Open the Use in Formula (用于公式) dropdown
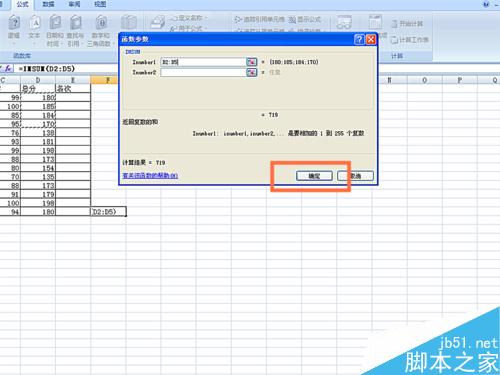500x375 pixels. click(187, 29)
